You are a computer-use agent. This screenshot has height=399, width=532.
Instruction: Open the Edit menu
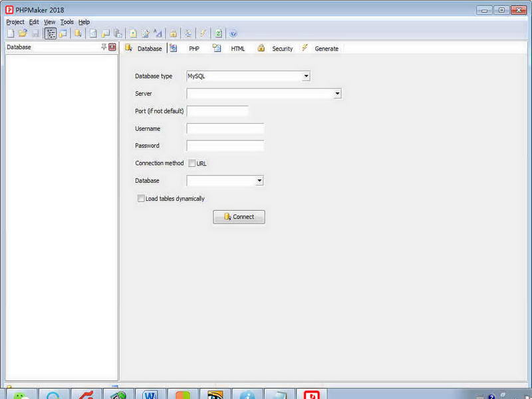tap(34, 22)
